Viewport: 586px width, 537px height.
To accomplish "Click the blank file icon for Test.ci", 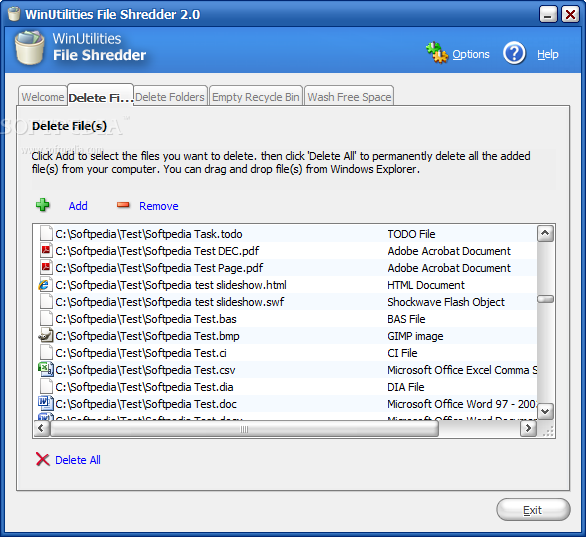I will (x=46, y=352).
